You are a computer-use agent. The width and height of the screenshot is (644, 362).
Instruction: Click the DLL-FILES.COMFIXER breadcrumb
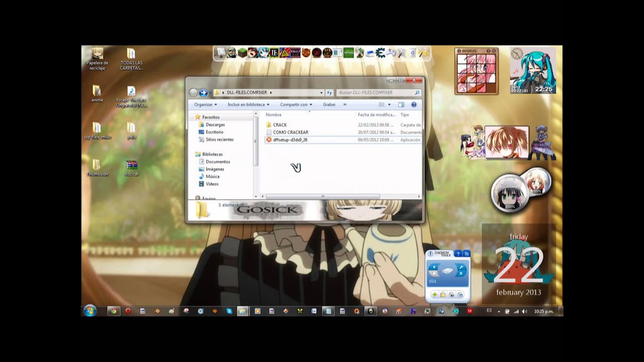(x=247, y=93)
